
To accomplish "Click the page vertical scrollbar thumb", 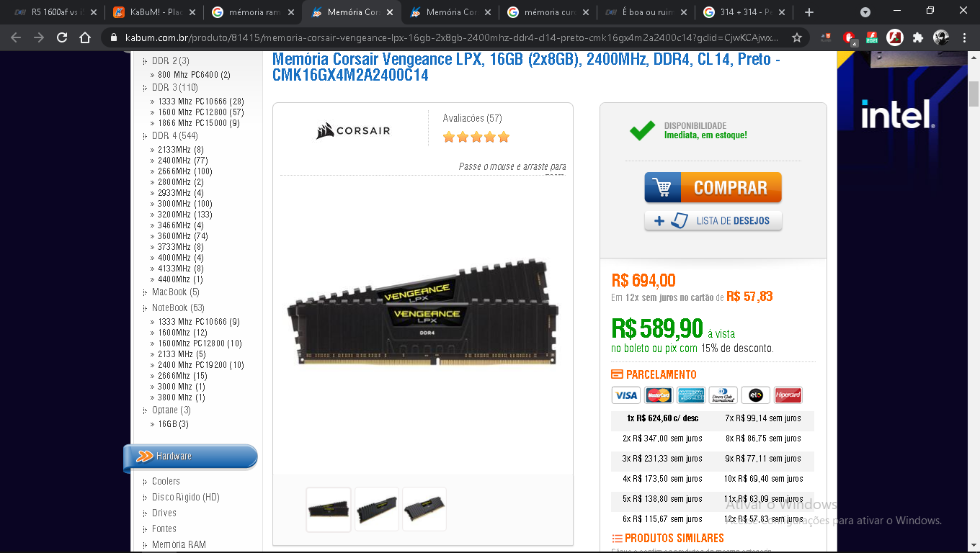I will [974, 93].
